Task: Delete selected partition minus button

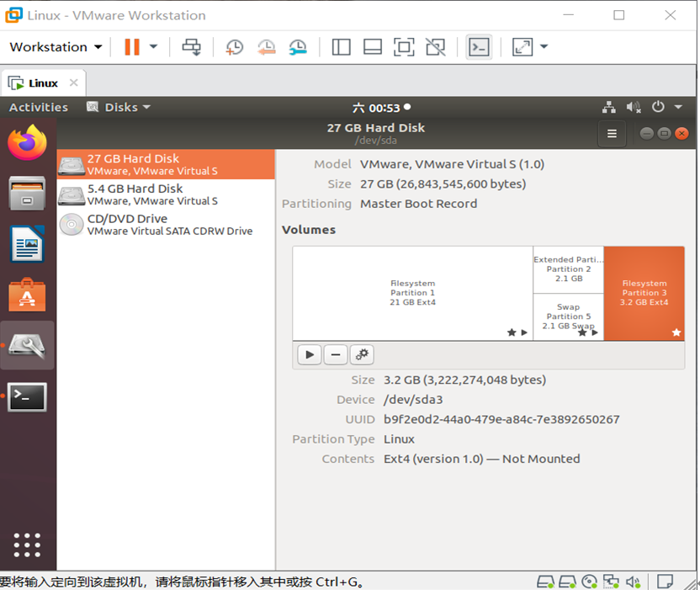Action: (336, 354)
